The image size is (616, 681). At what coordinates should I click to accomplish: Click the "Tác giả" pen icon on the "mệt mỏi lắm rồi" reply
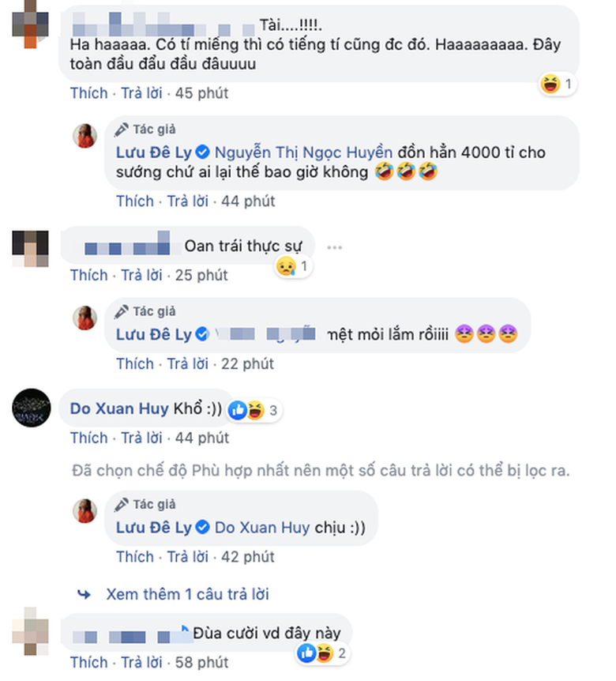coord(122,311)
